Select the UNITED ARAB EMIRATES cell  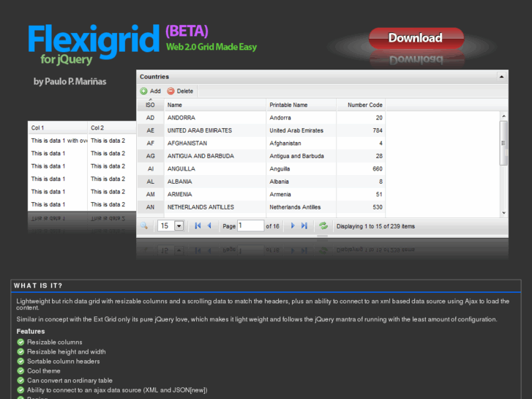click(215, 130)
